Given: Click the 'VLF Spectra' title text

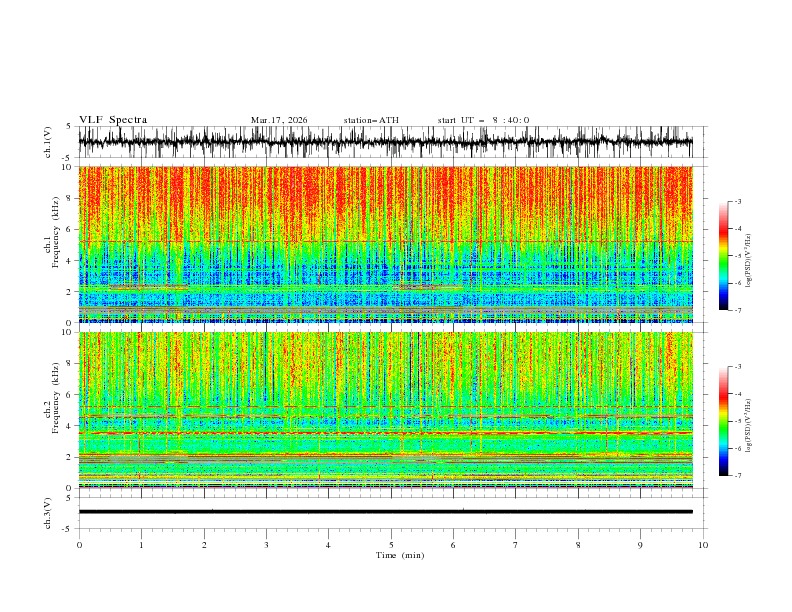Looking at the screenshot, I should click(x=113, y=120).
